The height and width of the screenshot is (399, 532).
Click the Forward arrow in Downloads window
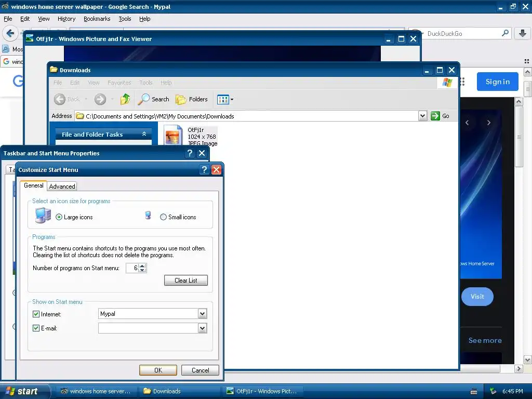[x=100, y=99]
